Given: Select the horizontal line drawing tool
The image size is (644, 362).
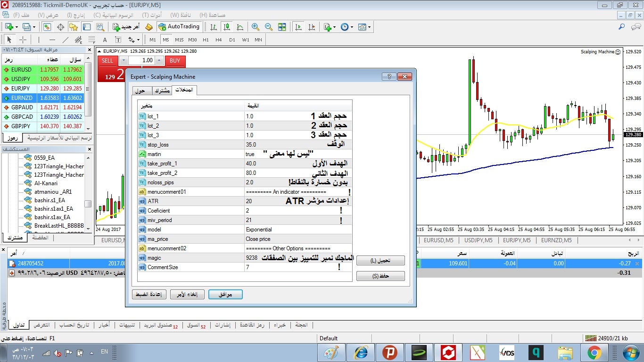Looking at the screenshot, I should (x=52, y=40).
